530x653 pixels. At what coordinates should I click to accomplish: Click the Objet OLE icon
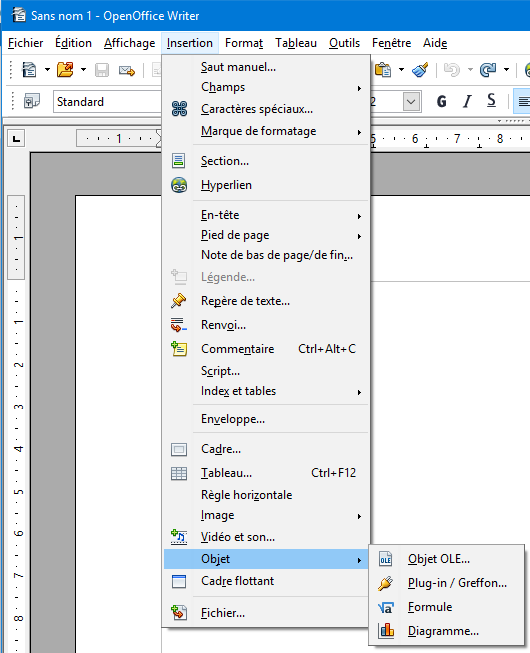(x=386, y=559)
